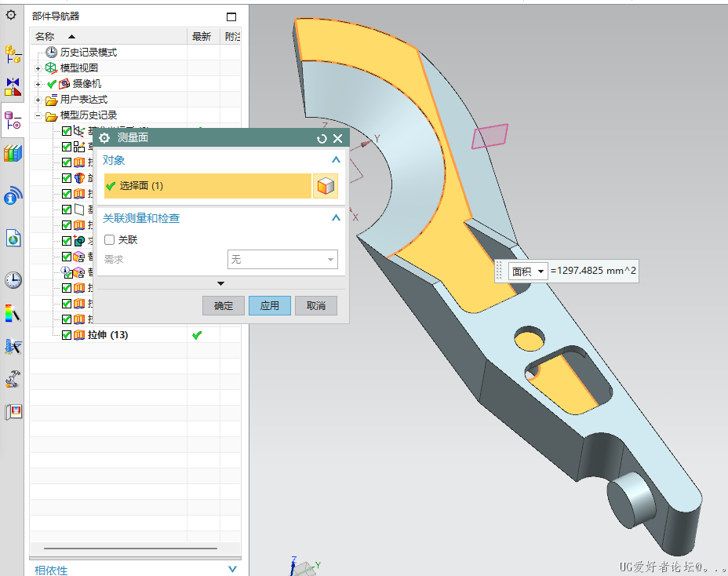Select 历史记录模式 in the navigator
The height and width of the screenshot is (576, 728).
point(88,53)
